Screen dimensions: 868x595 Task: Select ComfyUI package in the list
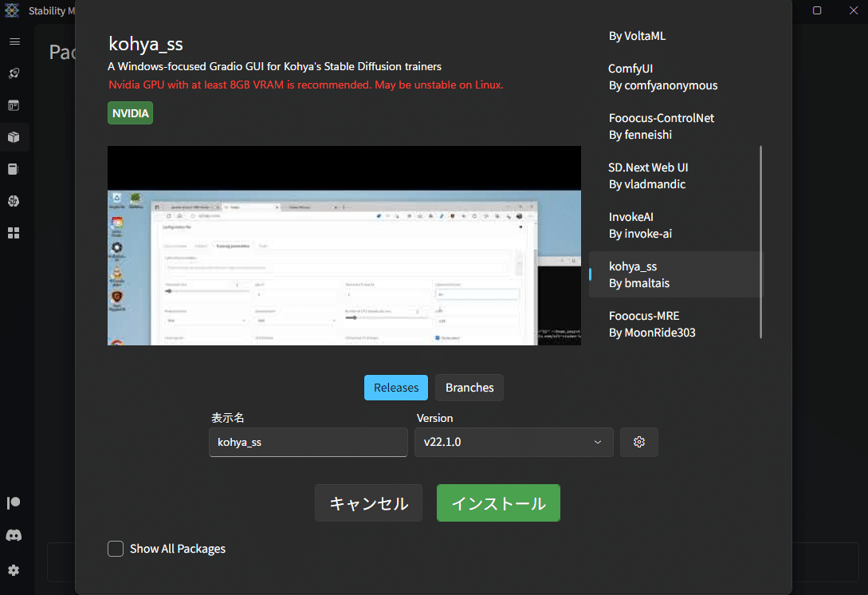point(675,77)
